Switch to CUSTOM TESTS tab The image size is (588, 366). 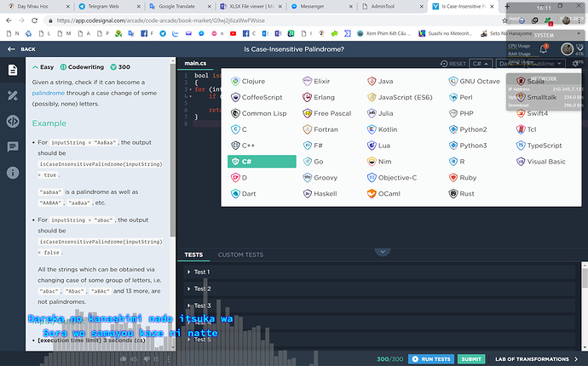tap(241, 254)
